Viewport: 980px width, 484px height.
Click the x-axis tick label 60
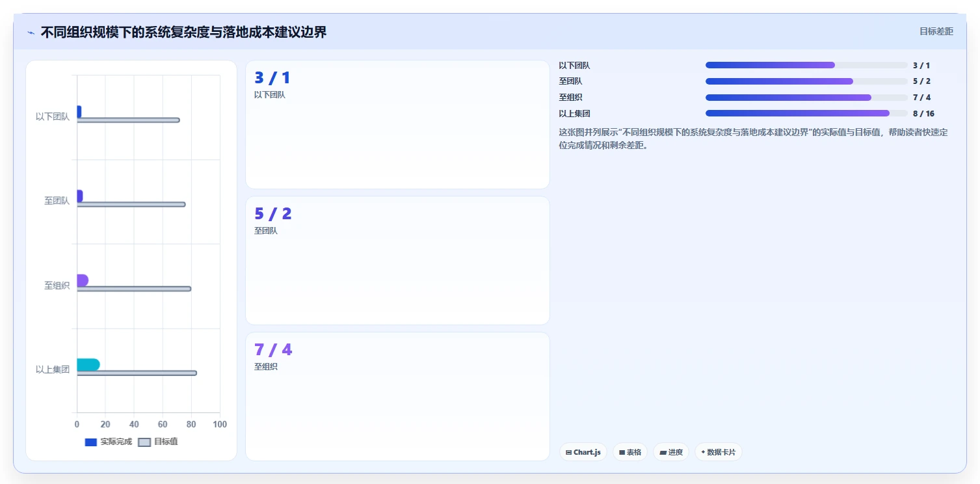pyautogui.click(x=163, y=424)
